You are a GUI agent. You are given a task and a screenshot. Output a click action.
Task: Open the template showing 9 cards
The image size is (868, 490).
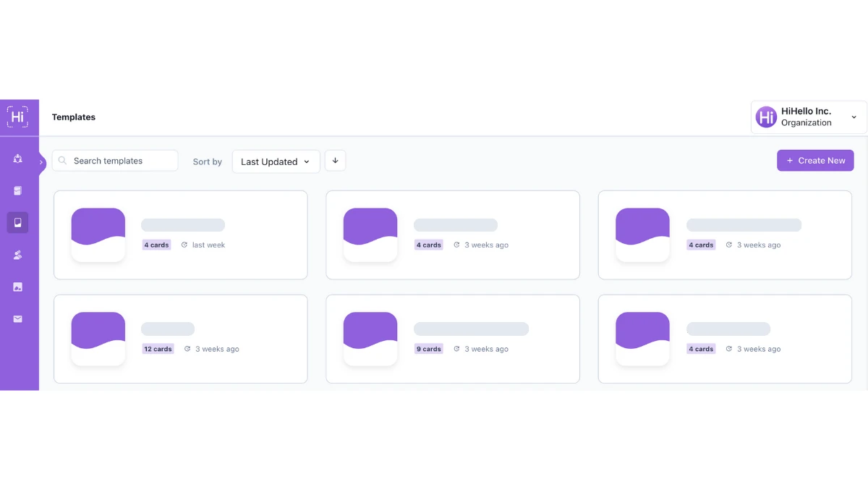452,338
